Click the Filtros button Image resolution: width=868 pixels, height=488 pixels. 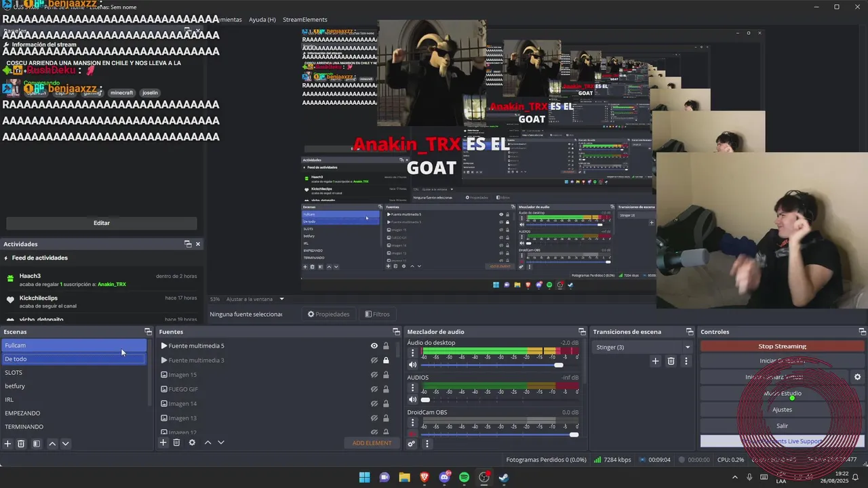coord(377,314)
